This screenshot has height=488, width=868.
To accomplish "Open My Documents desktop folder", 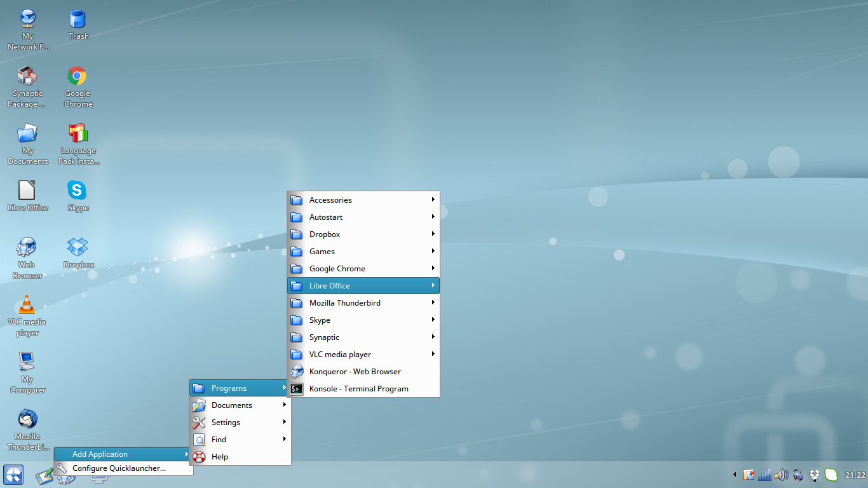I will tap(27, 144).
